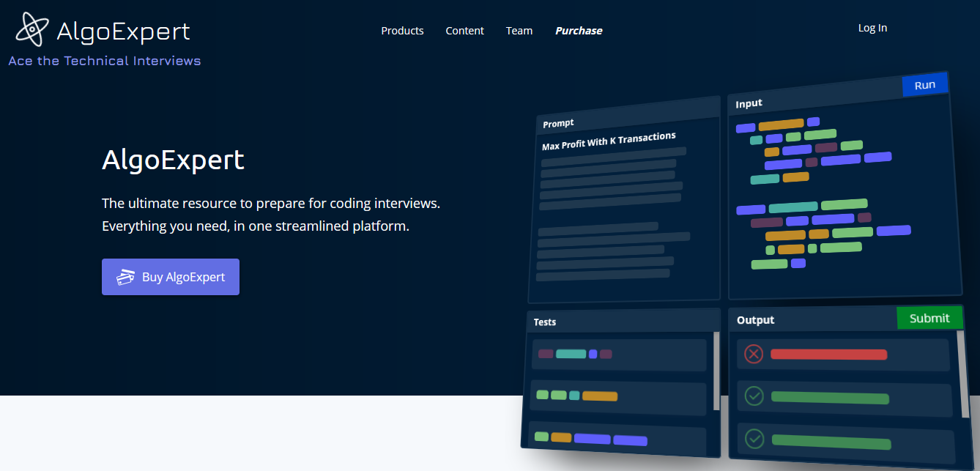Image resolution: width=980 pixels, height=471 pixels.
Task: Open the Products menu
Action: [x=402, y=31]
